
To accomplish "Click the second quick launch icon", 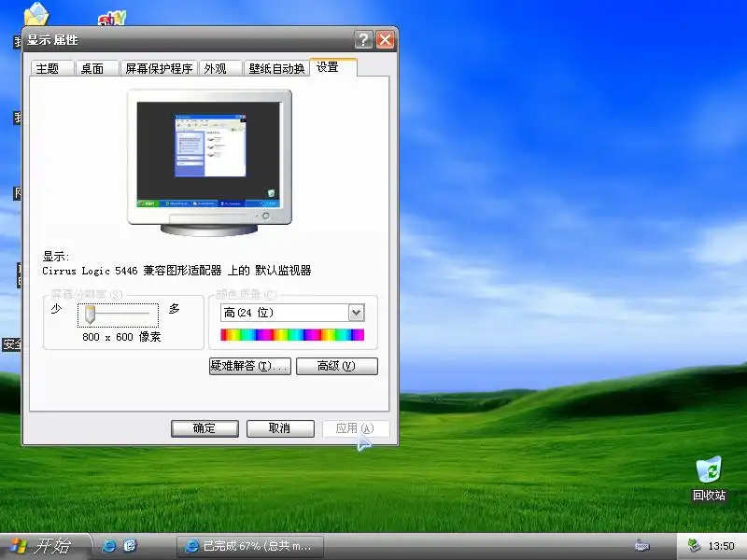I will click(131, 546).
